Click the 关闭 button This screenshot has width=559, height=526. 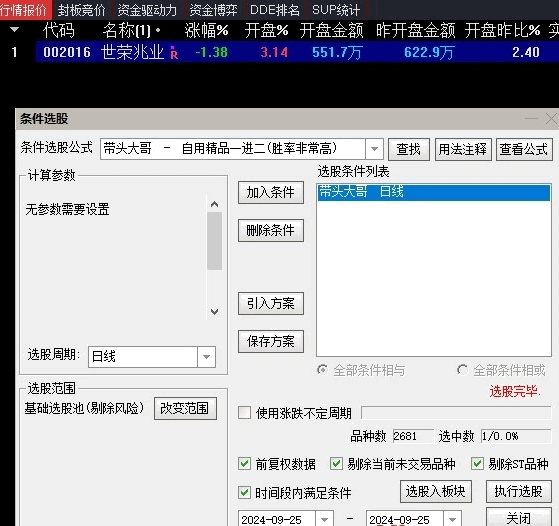tap(519, 517)
